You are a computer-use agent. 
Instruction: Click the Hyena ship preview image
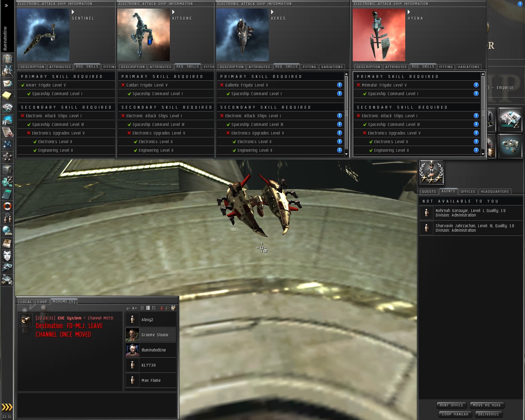point(379,35)
